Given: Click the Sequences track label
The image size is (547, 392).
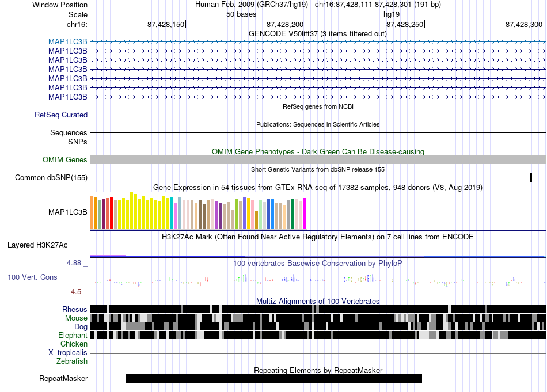Looking at the screenshot, I should click(69, 132).
